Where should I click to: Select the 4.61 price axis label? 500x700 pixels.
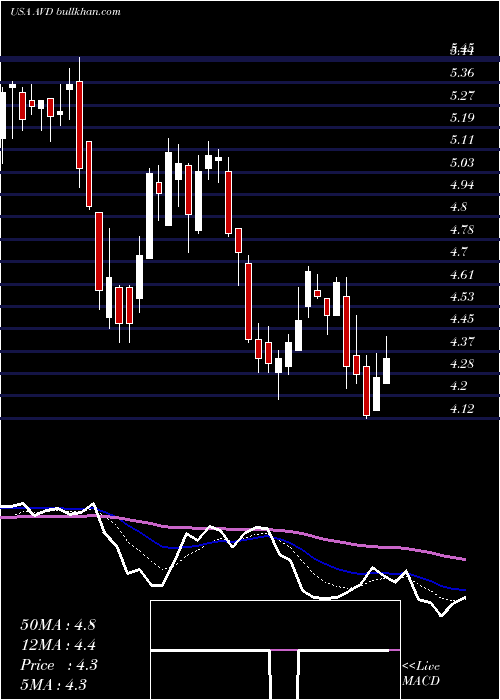pos(462,275)
